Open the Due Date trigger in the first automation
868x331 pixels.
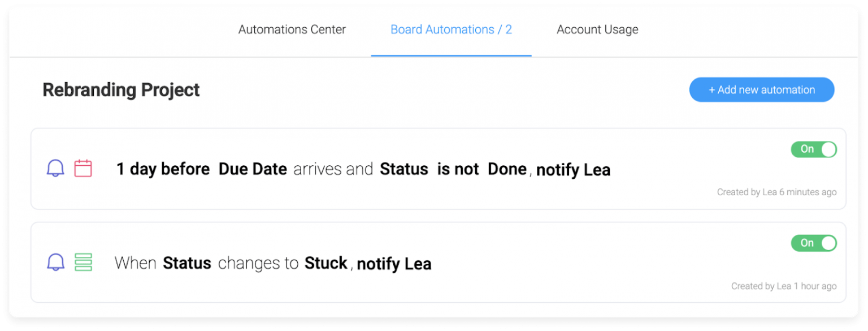[253, 169]
